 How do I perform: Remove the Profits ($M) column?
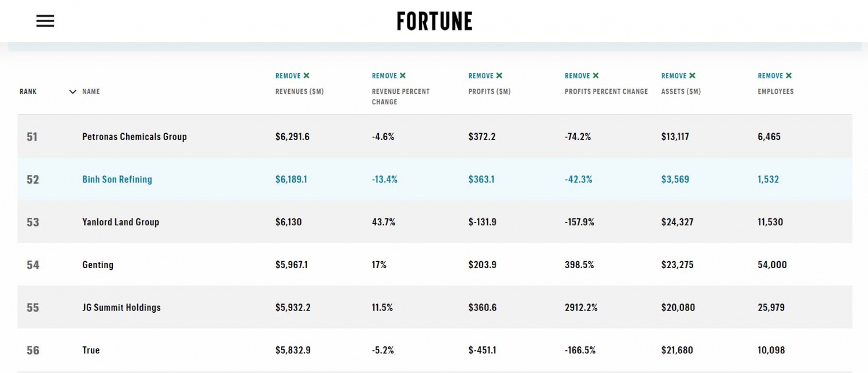pyautogui.click(x=486, y=76)
